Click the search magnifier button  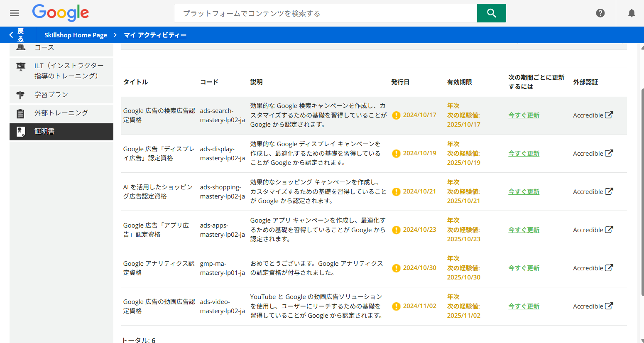[x=491, y=13]
